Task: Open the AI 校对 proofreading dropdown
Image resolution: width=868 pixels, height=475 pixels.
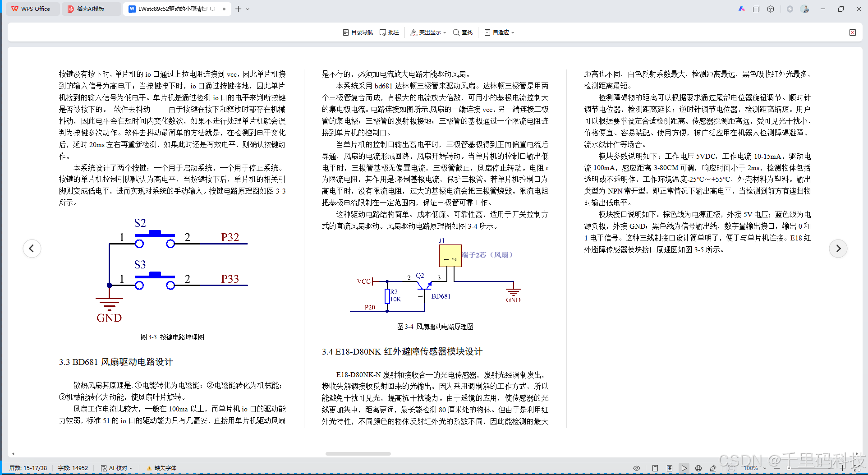Action: coord(116,468)
